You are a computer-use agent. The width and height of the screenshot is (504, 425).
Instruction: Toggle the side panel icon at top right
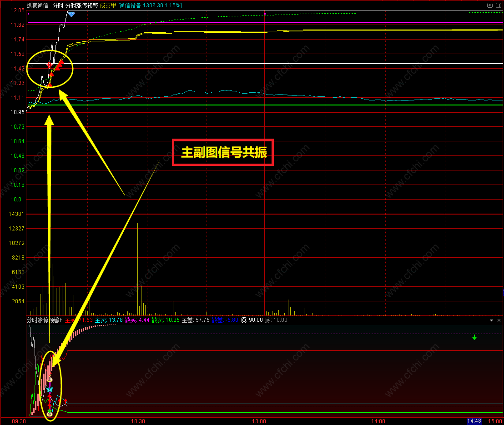499,5
